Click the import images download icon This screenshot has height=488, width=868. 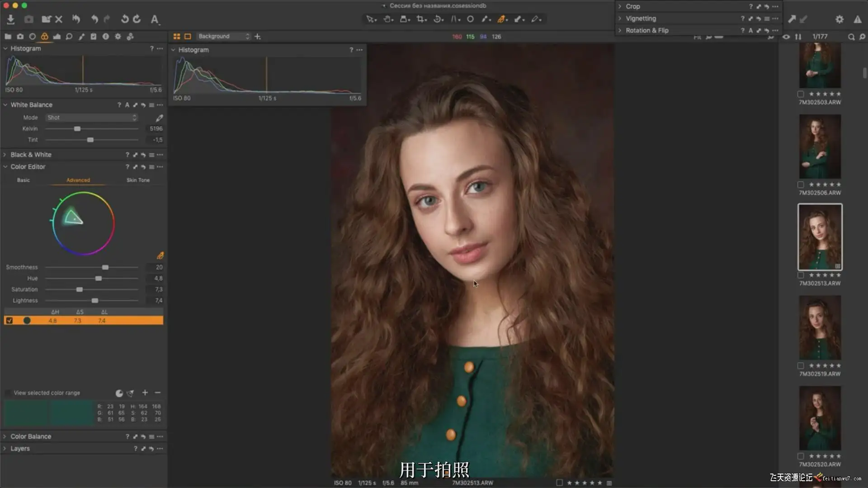coord(11,19)
